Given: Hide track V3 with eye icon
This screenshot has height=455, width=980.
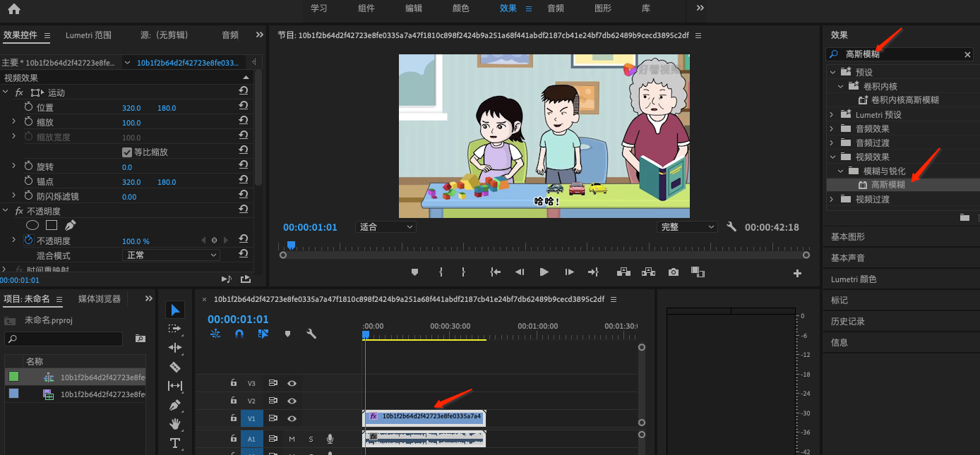Looking at the screenshot, I should point(292,383).
